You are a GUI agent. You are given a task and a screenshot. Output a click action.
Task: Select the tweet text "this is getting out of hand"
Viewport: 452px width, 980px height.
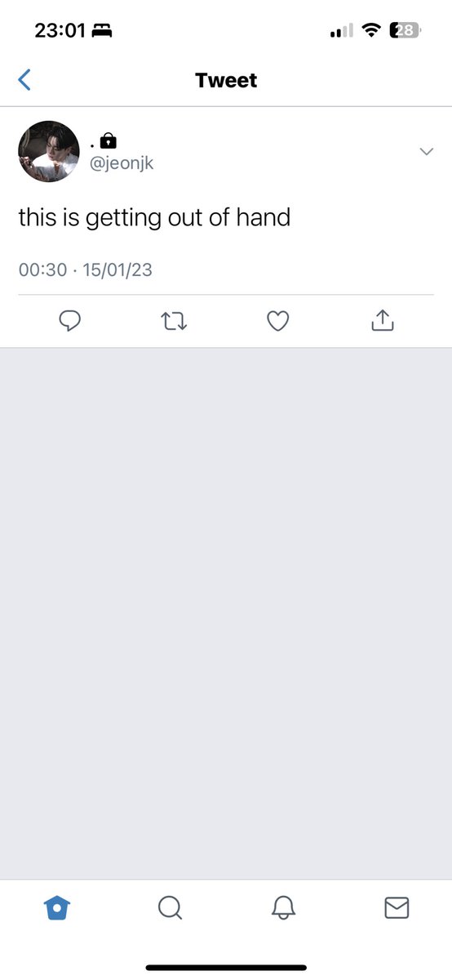[154, 218]
